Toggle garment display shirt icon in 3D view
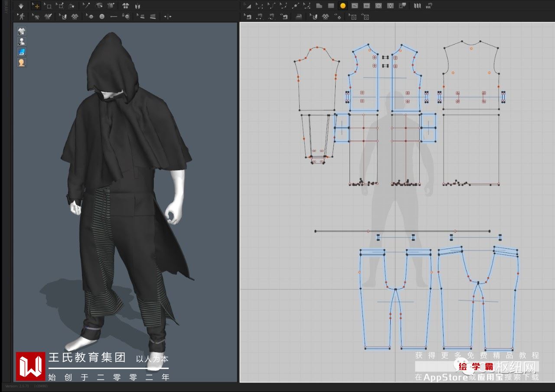The height and width of the screenshot is (392, 555). click(22, 31)
